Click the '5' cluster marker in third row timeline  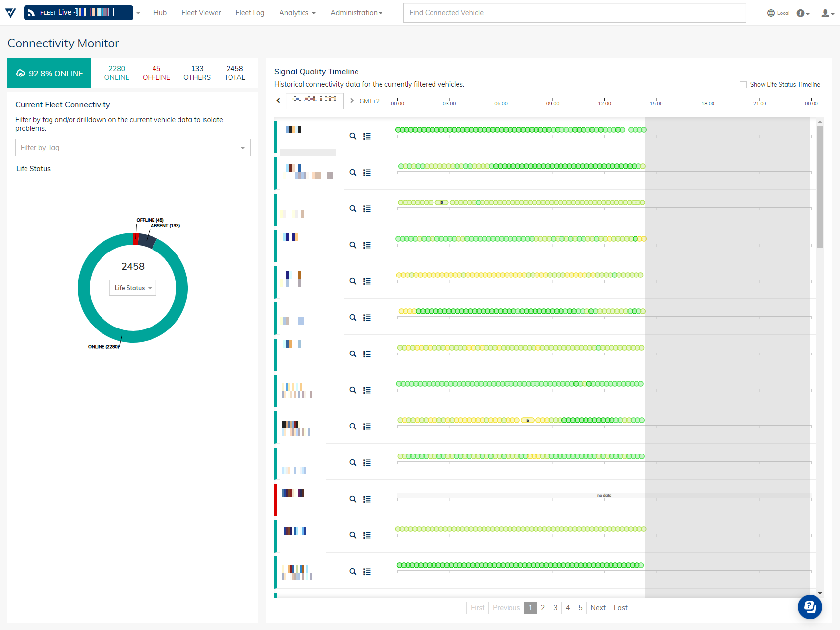tap(441, 202)
